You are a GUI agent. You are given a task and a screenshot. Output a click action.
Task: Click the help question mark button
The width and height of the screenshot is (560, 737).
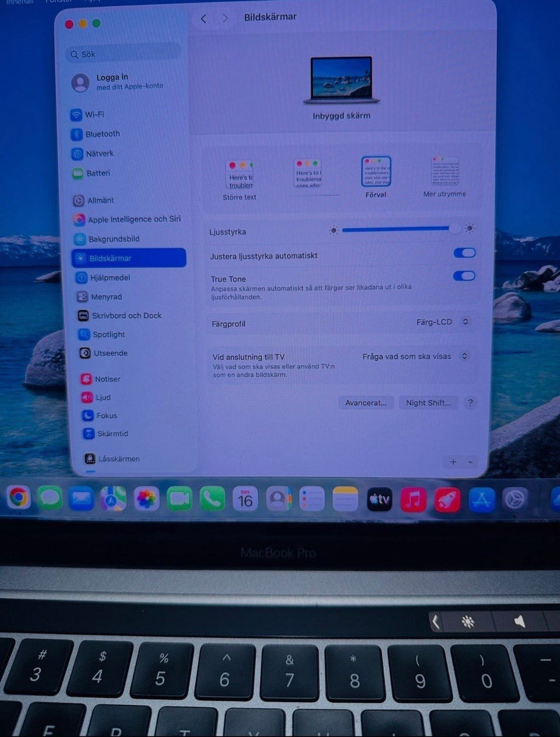[x=470, y=403]
